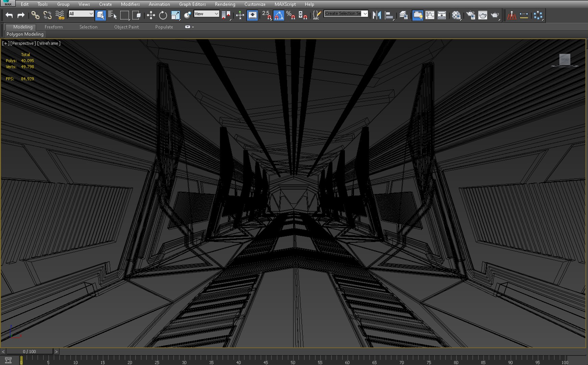The image size is (588, 365).
Task: Open the Rendered Frame Window icon
Action: coord(483,15)
